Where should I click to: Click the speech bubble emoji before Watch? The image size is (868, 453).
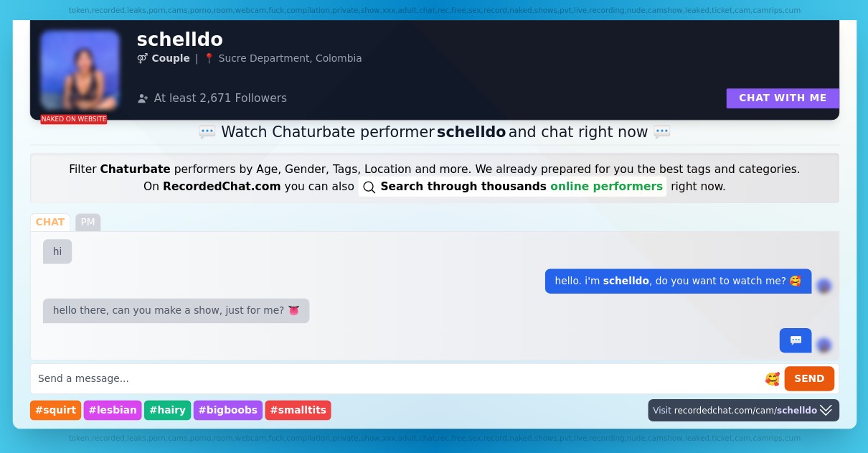207,132
